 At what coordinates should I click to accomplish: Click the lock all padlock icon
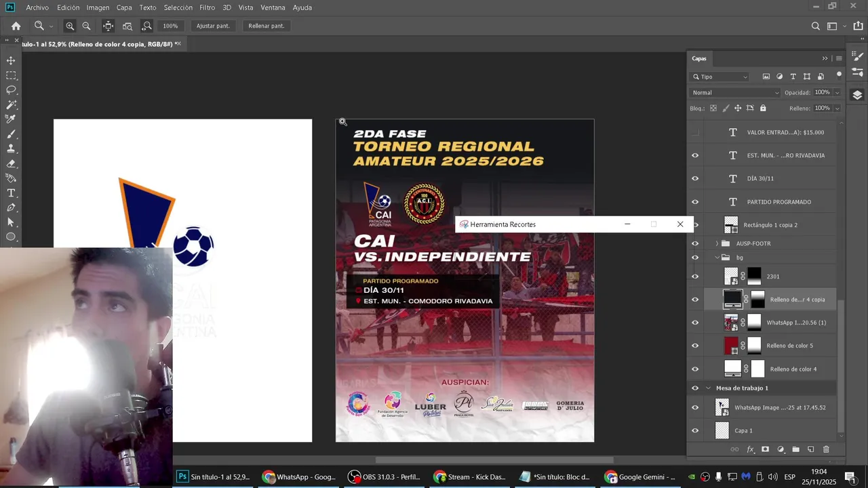(763, 108)
